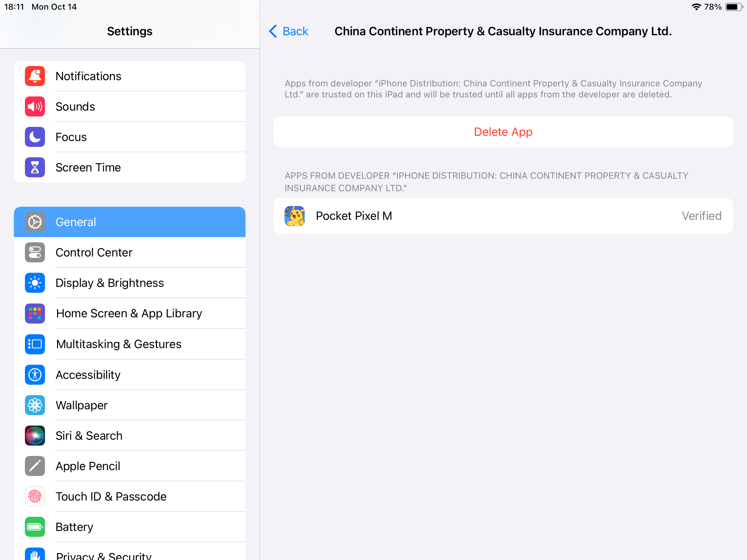
Task: Open the Display & Brightness sun icon
Action: (x=35, y=283)
